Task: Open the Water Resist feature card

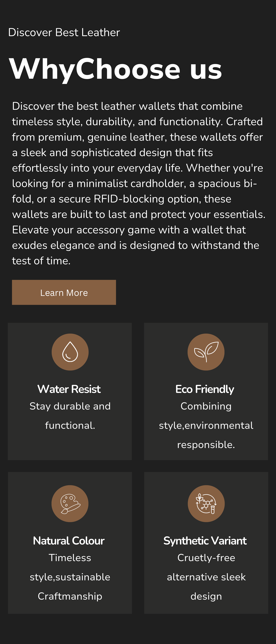Action: [x=70, y=391]
